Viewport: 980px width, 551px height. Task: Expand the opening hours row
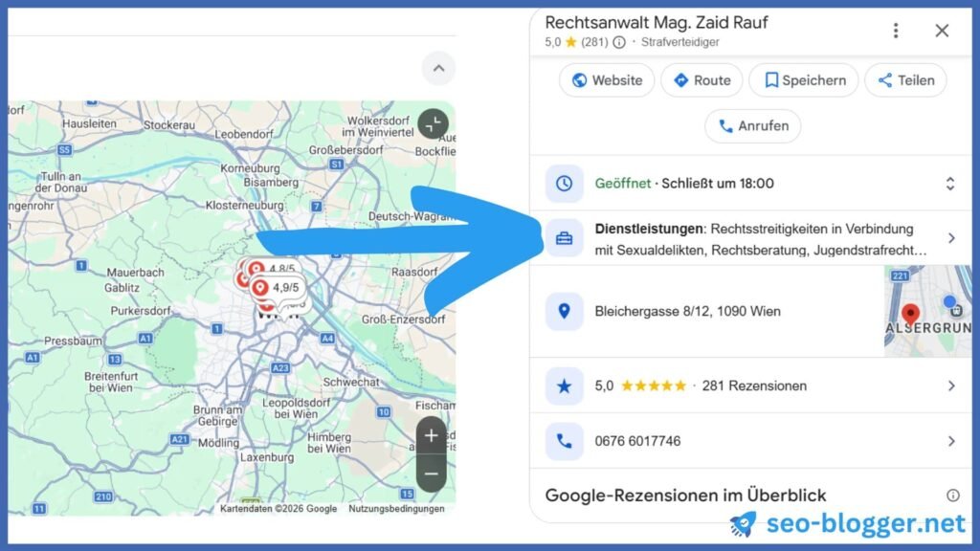[950, 183]
